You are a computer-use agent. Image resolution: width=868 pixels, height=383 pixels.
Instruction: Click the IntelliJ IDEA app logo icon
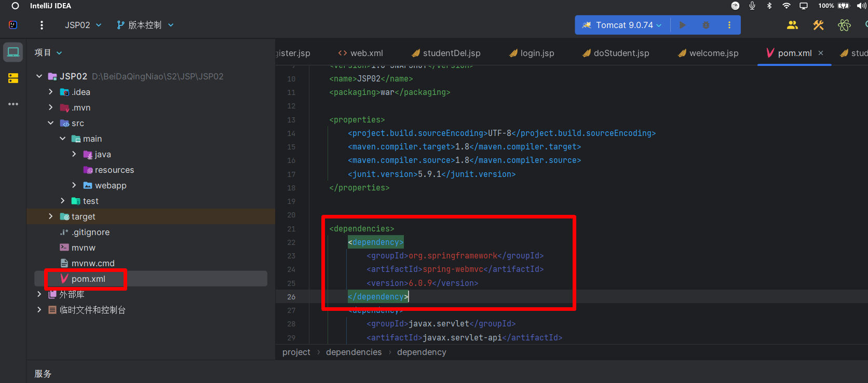click(x=13, y=25)
